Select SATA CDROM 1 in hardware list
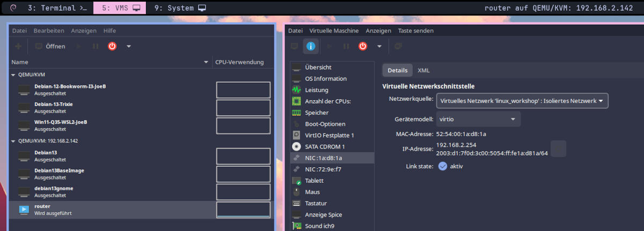 click(x=332, y=146)
